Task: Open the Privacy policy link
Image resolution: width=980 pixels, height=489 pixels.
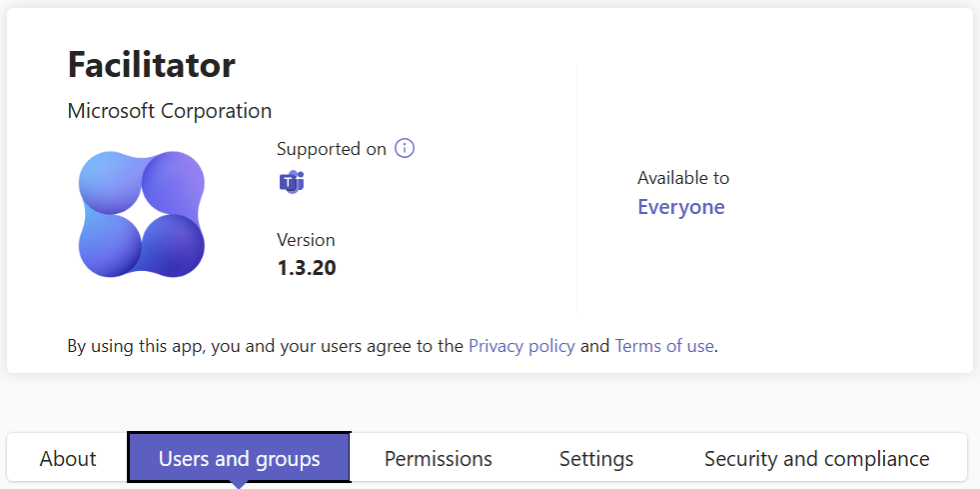Action: pos(521,346)
